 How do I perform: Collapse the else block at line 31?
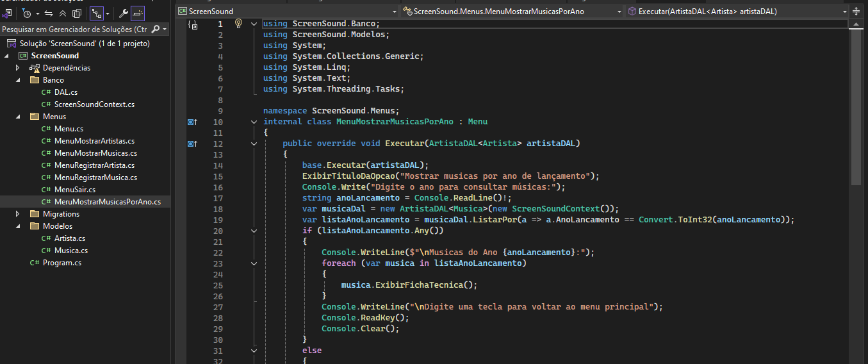(254, 351)
